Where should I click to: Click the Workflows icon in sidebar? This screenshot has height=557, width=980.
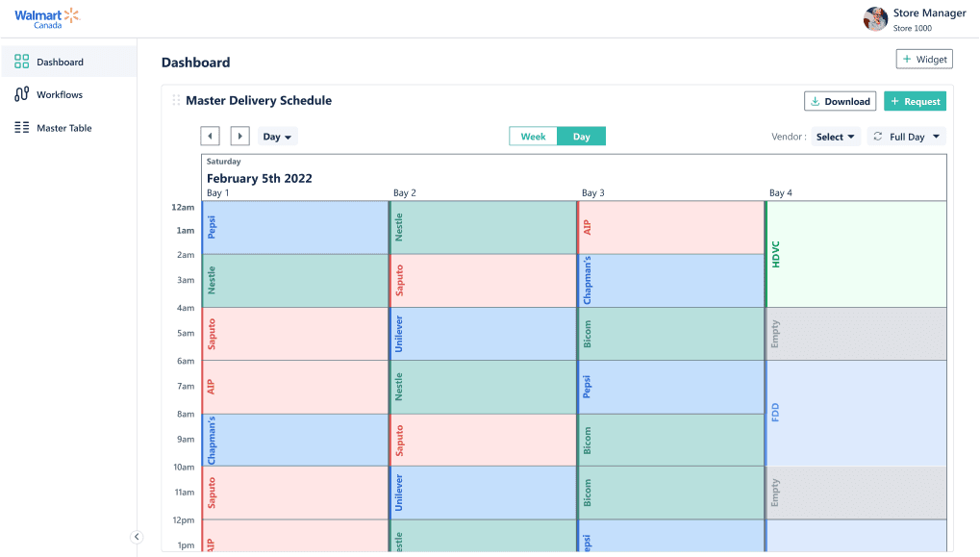coord(22,94)
